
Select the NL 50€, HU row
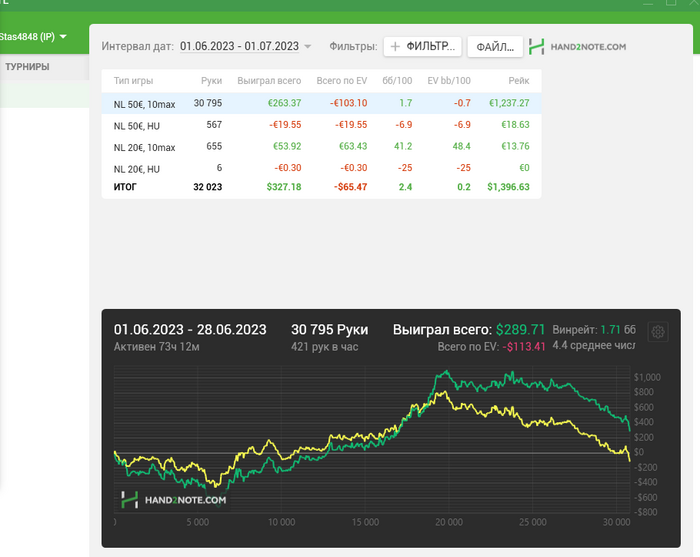(x=321, y=125)
